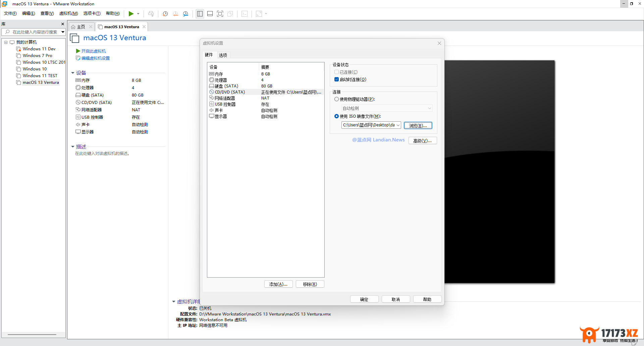Image resolution: width=644 pixels, height=346 pixels.
Task: Select Windows 7 Pro in library
Action: (x=37, y=56)
